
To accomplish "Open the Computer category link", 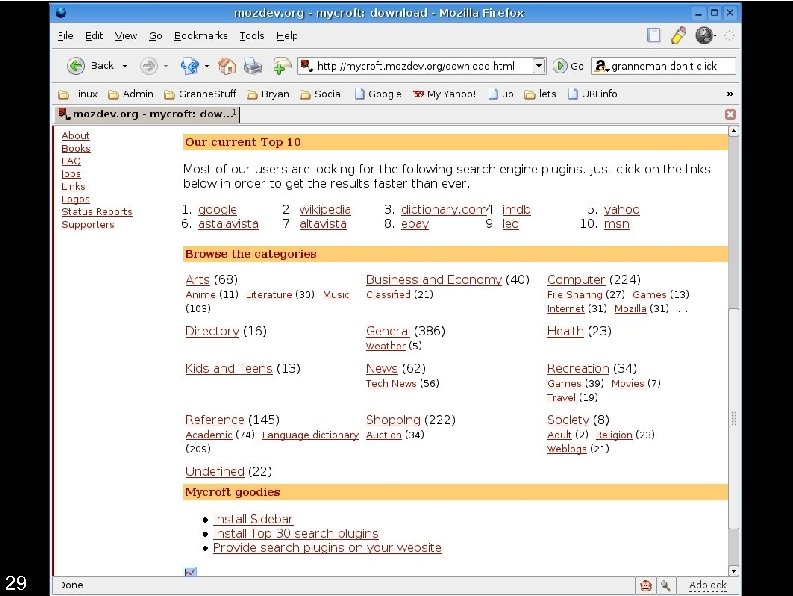I will click(576, 280).
